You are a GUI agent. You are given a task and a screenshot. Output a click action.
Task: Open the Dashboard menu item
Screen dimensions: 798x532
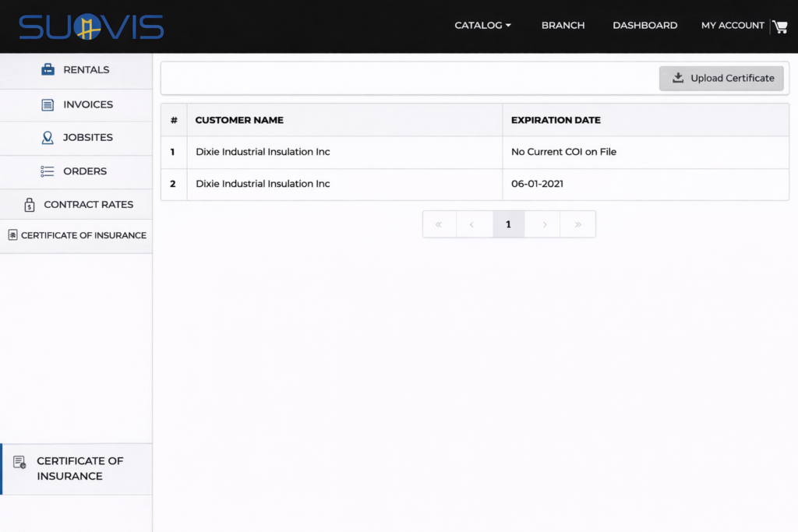click(644, 25)
